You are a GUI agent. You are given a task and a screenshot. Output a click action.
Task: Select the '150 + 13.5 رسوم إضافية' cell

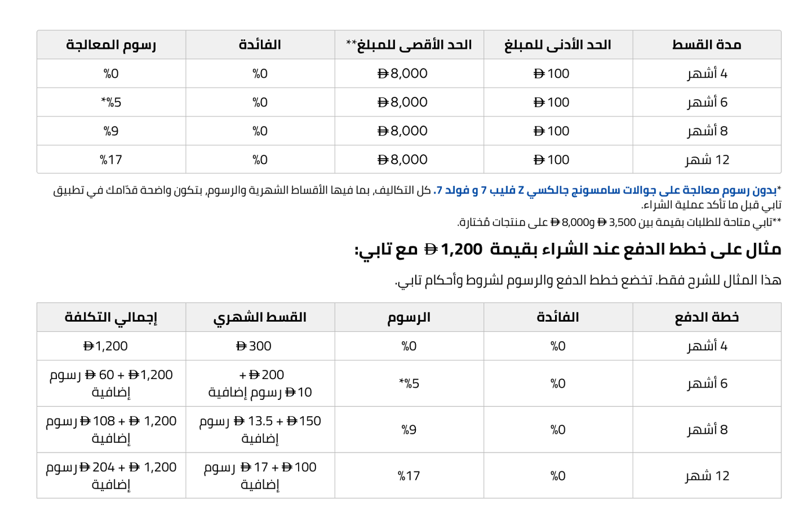click(x=260, y=429)
